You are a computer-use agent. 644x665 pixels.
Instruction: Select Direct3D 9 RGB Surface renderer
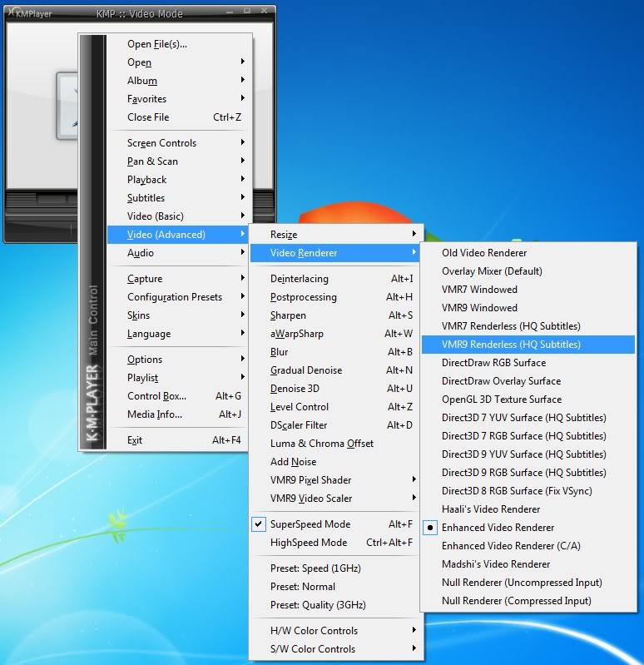tap(528, 473)
